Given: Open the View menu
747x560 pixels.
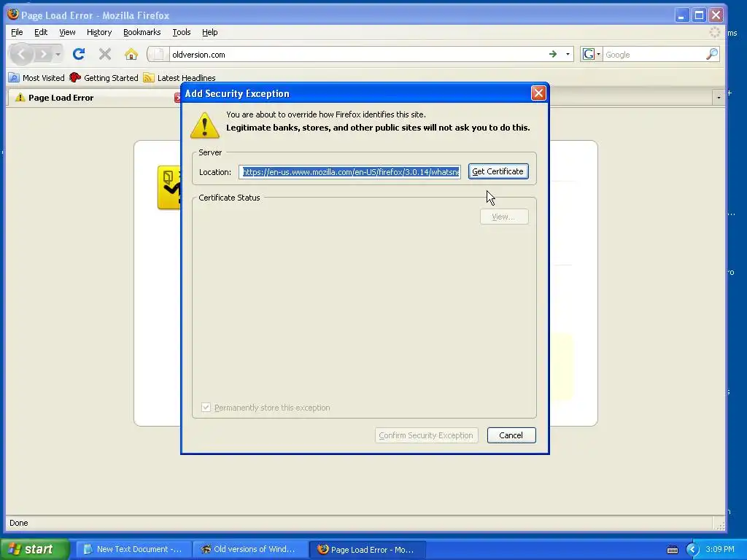Looking at the screenshot, I should pos(67,32).
